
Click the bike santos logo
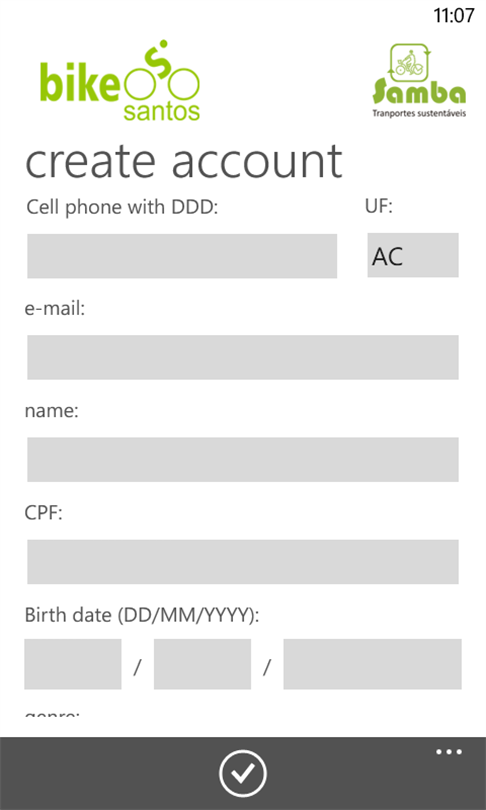coord(119,81)
